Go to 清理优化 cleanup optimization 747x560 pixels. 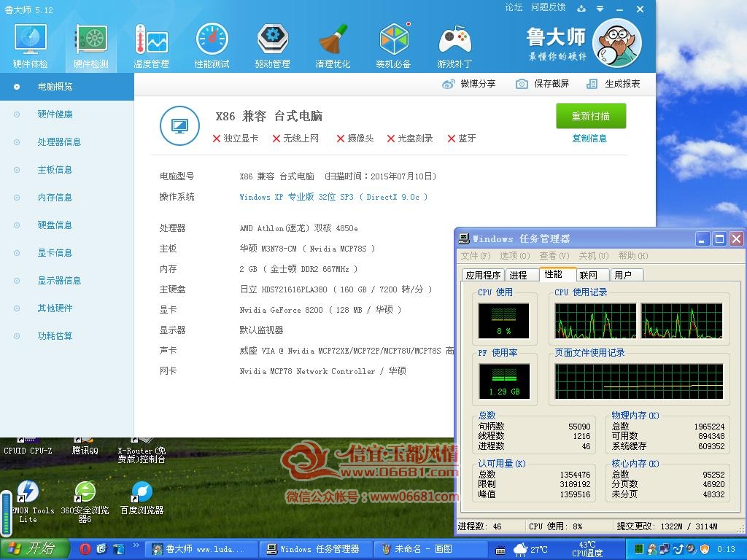coord(333,47)
